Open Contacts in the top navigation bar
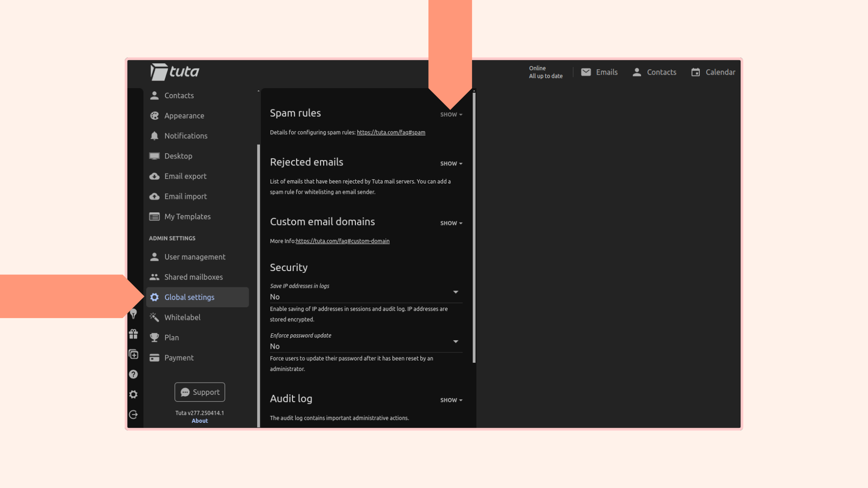 click(x=654, y=72)
